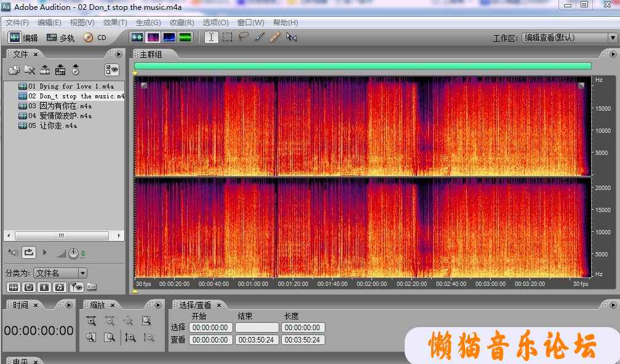The height and width of the screenshot is (364, 620).
Task: Toggle the file panel Show Options button
Action: click(x=112, y=70)
